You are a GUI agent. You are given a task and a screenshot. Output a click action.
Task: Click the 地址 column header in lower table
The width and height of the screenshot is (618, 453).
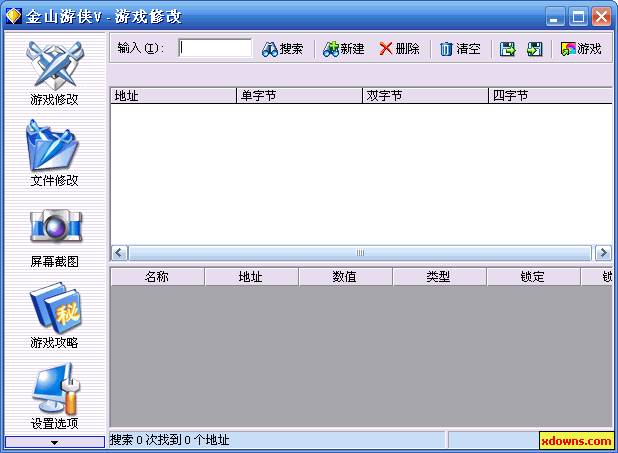pyautogui.click(x=251, y=276)
